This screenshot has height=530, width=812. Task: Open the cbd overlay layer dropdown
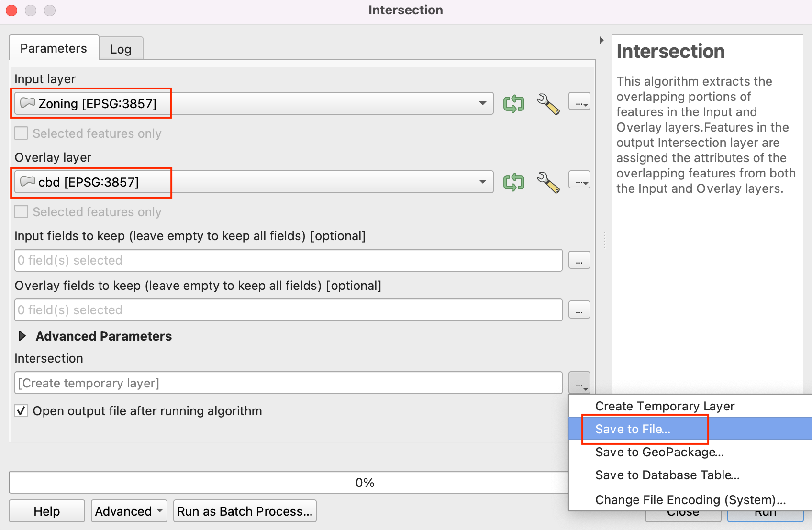click(x=254, y=182)
